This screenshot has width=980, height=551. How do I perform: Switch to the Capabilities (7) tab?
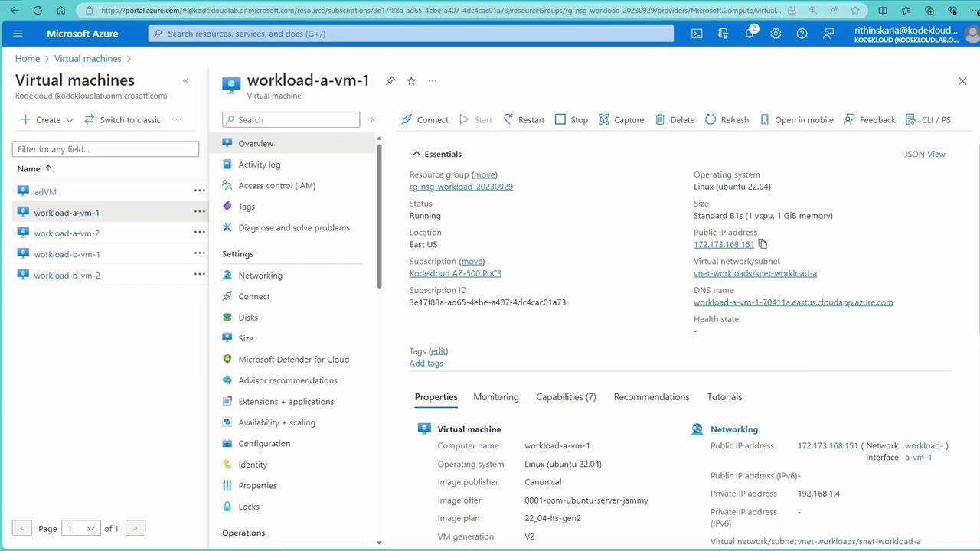[566, 397]
